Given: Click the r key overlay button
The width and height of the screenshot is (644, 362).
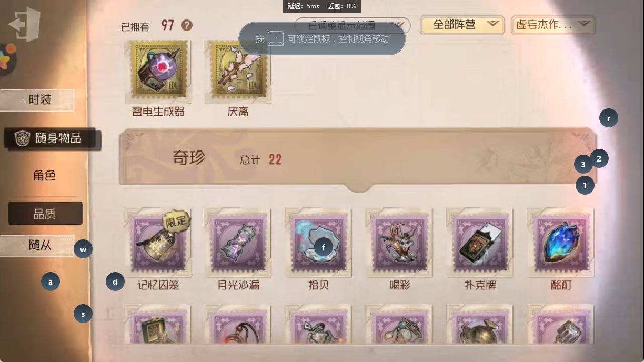Looking at the screenshot, I should (x=609, y=118).
